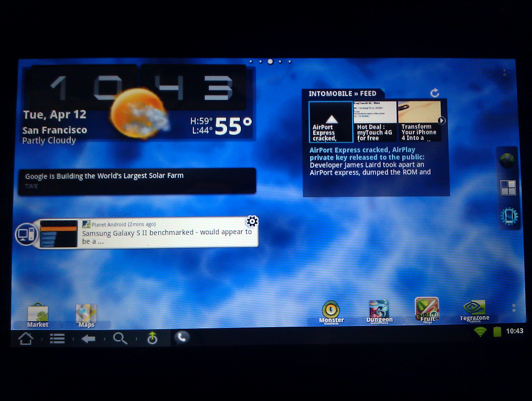This screenshot has height=401, width=532.
Task: Show next IntoMobile feed articles arrow
Action: [x=441, y=121]
